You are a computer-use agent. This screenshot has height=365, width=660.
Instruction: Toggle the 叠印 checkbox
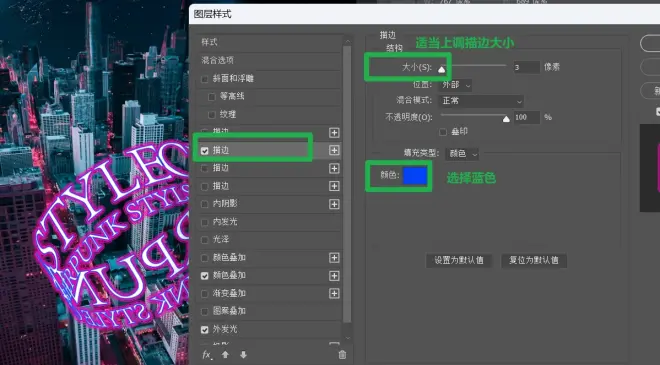(x=443, y=132)
